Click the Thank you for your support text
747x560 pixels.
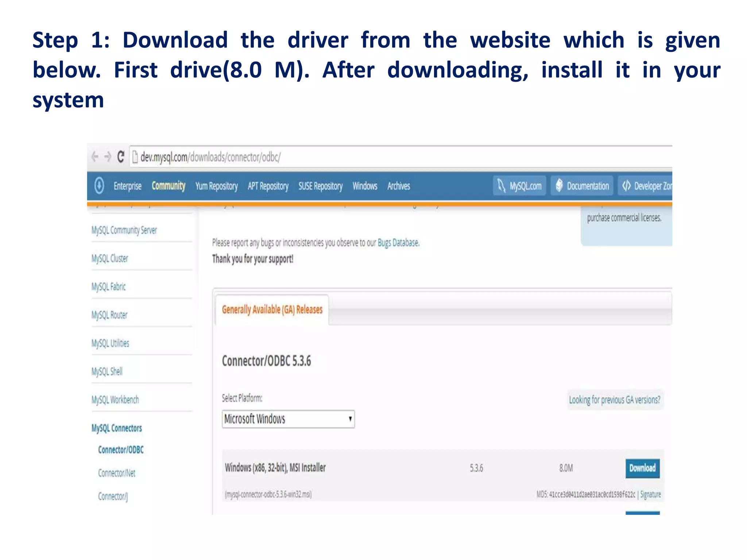pyautogui.click(x=253, y=259)
